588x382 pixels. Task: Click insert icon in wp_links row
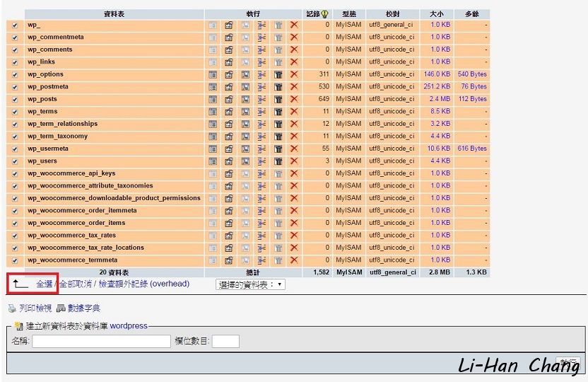pos(261,62)
